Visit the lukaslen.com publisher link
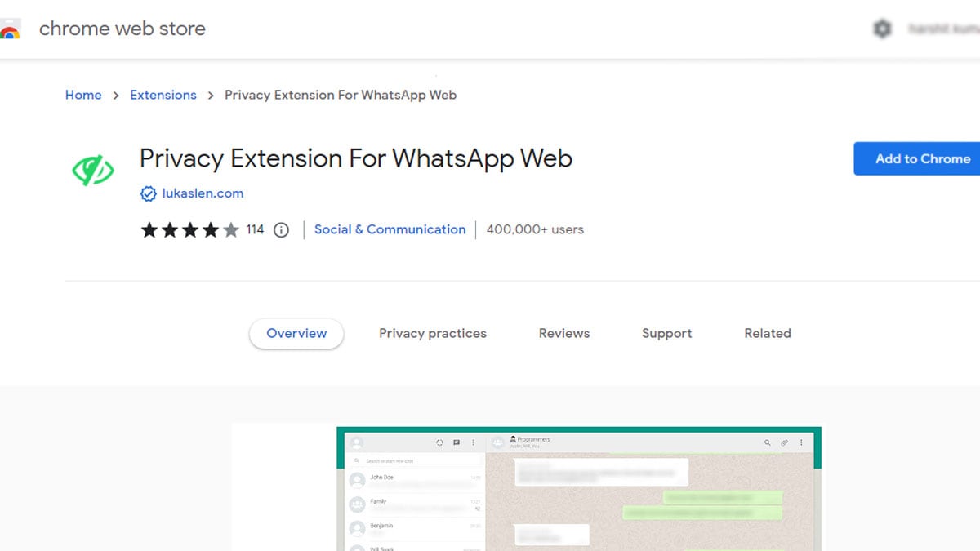 point(203,193)
